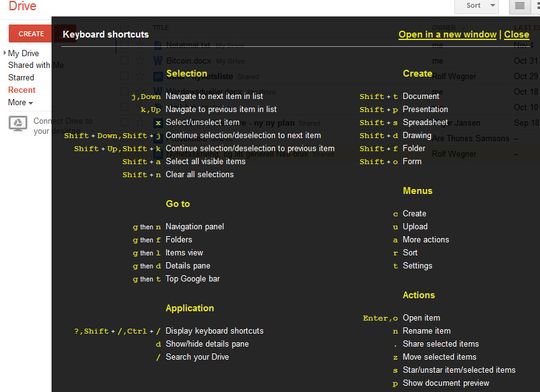Select Recent in the sidebar

coord(22,90)
